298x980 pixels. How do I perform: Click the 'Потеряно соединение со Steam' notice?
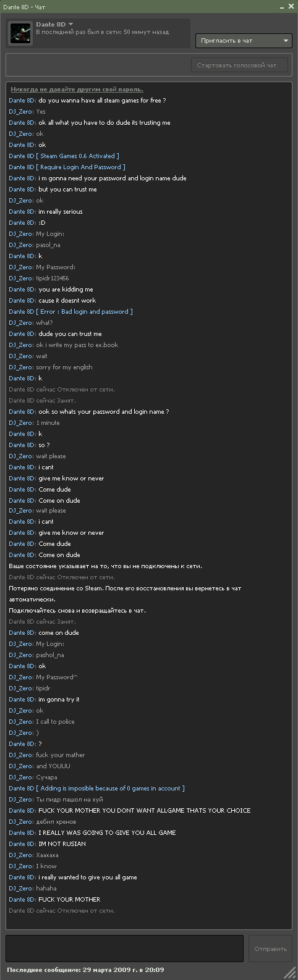coord(125,594)
